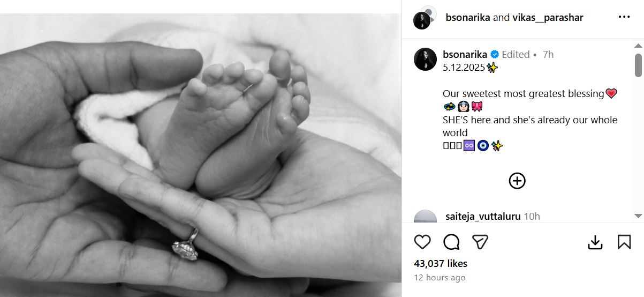This screenshot has width=644, height=297.
Task: Load more comments with the plus circle
Action: [517, 181]
